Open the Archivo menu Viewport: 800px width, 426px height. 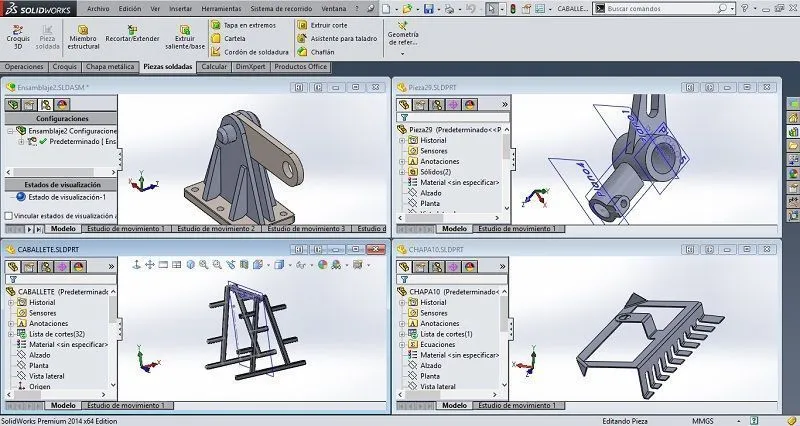point(98,9)
